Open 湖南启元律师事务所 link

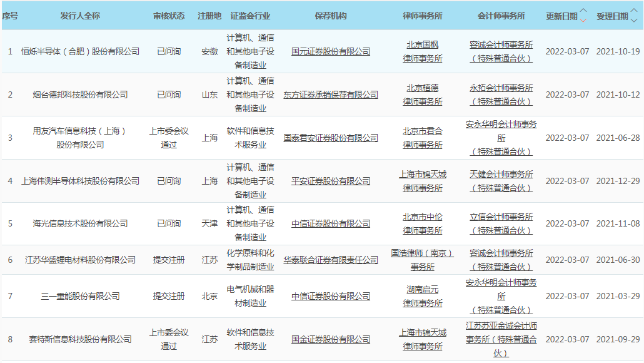pyautogui.click(x=423, y=296)
